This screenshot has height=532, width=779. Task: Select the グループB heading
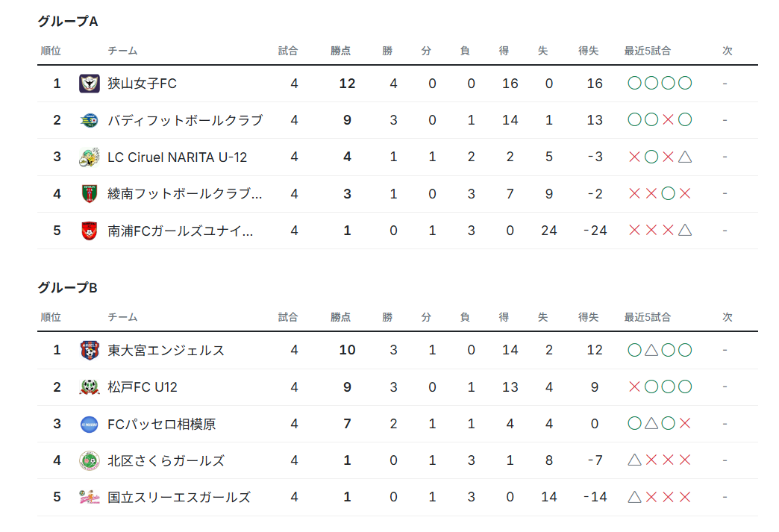coord(68,287)
